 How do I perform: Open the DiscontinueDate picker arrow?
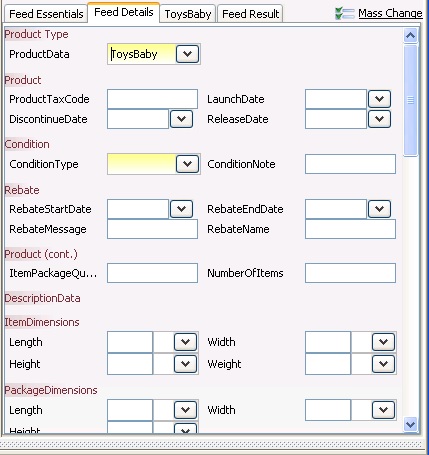(x=181, y=119)
